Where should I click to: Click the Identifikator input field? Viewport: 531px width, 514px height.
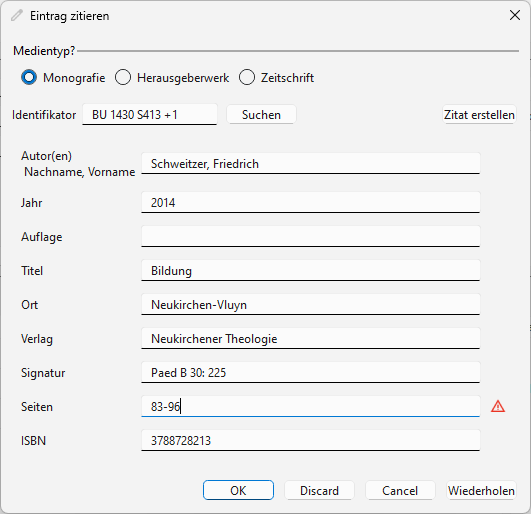click(x=149, y=115)
